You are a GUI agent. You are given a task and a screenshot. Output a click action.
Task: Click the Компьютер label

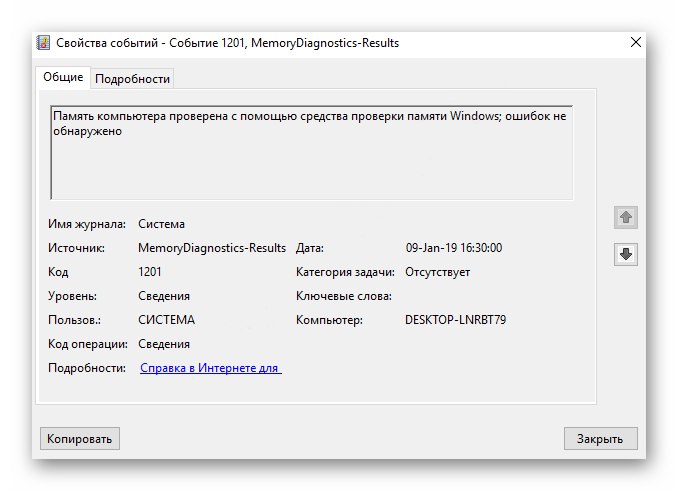point(329,320)
